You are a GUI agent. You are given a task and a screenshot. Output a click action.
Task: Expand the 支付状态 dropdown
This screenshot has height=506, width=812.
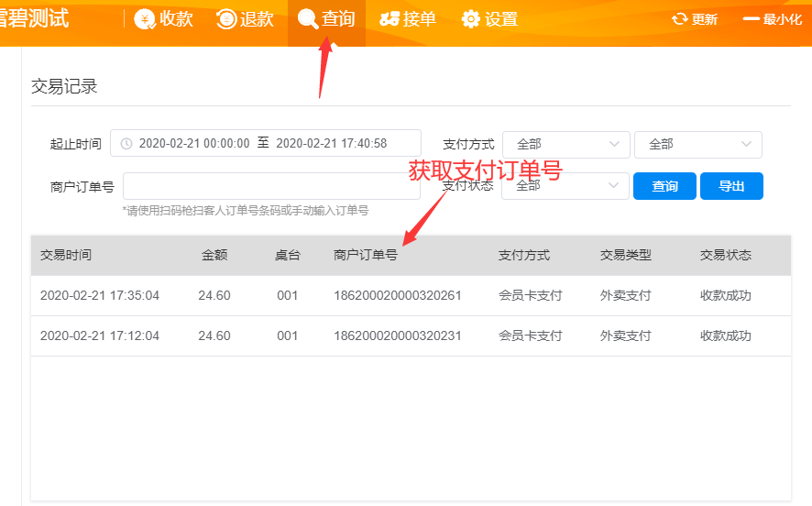565,186
